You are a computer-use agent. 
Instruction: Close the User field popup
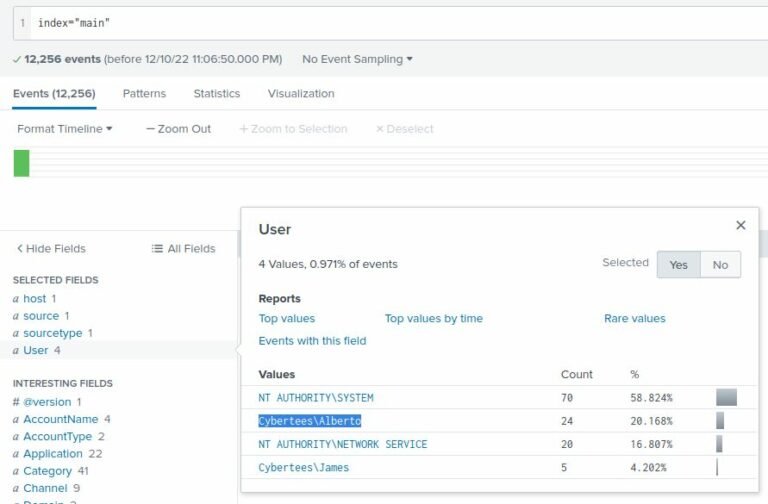pyautogui.click(x=740, y=225)
